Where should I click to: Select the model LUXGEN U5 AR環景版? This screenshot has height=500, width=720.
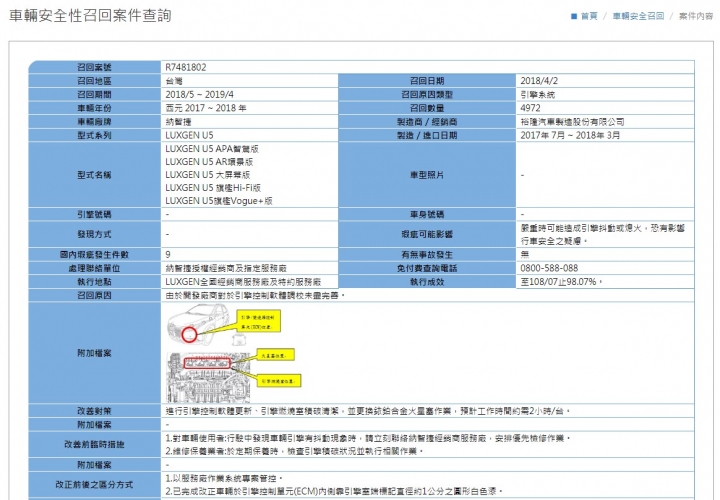tap(209, 162)
